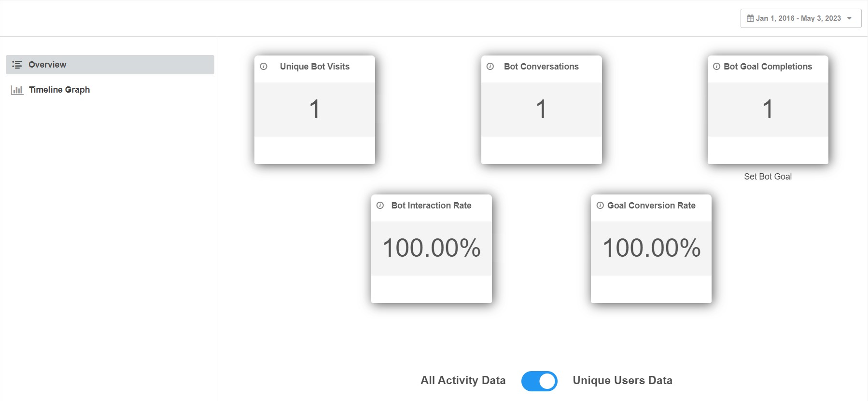Click the Unique Bot Visits card value
The image size is (868, 401).
tap(315, 109)
